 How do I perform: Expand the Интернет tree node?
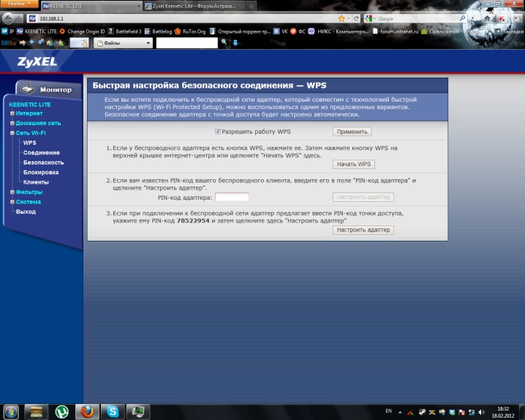(x=12, y=113)
